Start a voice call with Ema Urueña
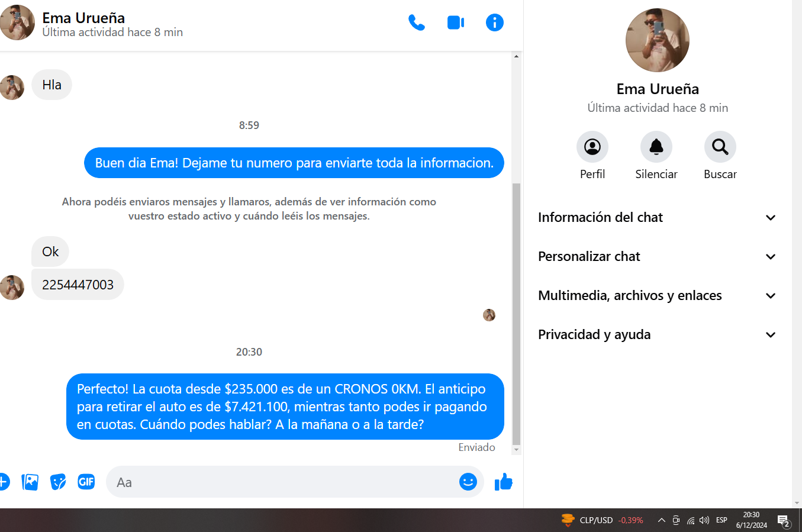This screenshot has height=532, width=802. point(417,22)
